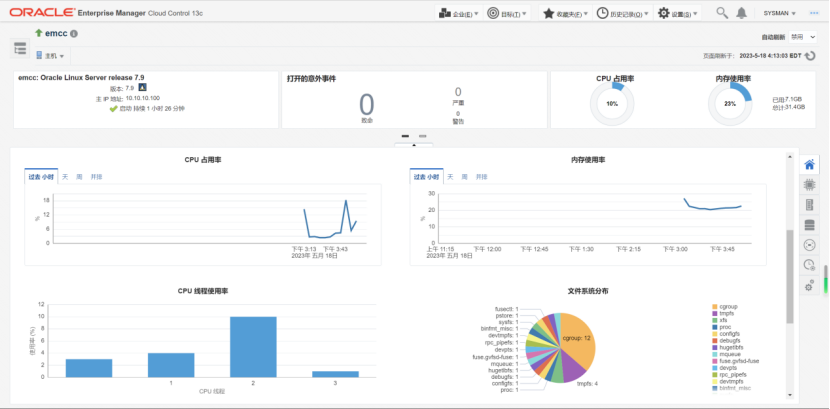Click the xfs green legend swatch
Screen dimensions: 830x409
(x=715, y=320)
